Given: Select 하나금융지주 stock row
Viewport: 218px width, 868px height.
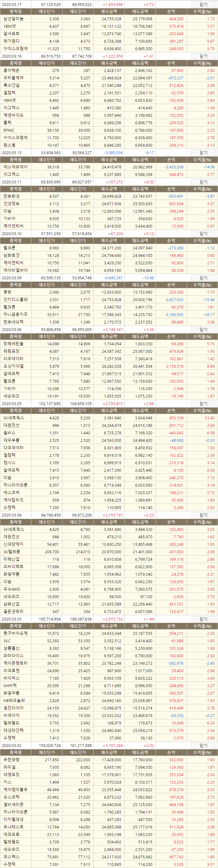Looking at the screenshot, I should (x=109, y=315).
